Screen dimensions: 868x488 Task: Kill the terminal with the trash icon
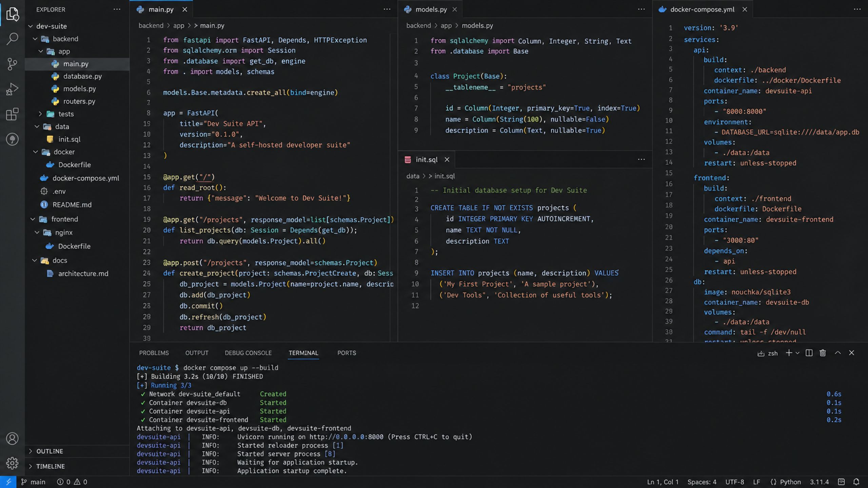coord(823,353)
